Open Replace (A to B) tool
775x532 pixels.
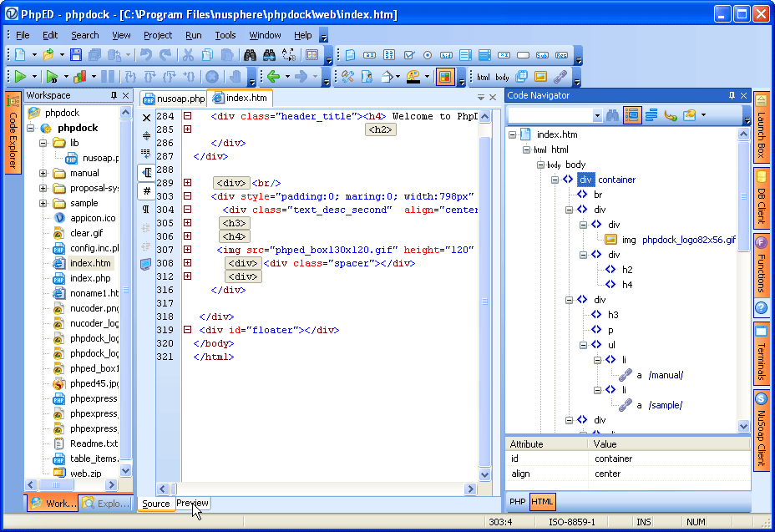click(289, 55)
